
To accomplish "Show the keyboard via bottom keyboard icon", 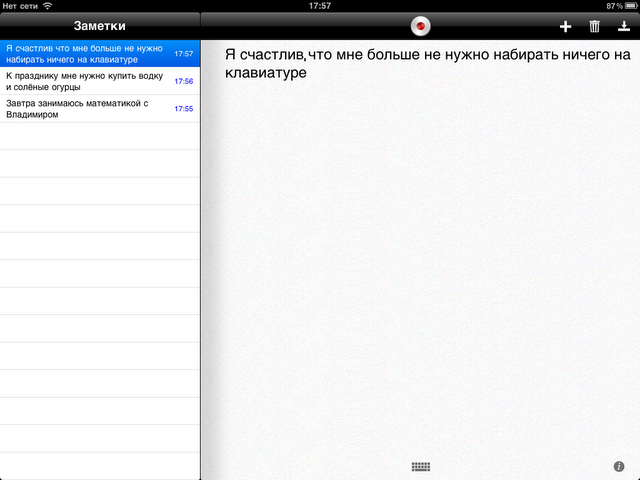I will [x=420, y=466].
